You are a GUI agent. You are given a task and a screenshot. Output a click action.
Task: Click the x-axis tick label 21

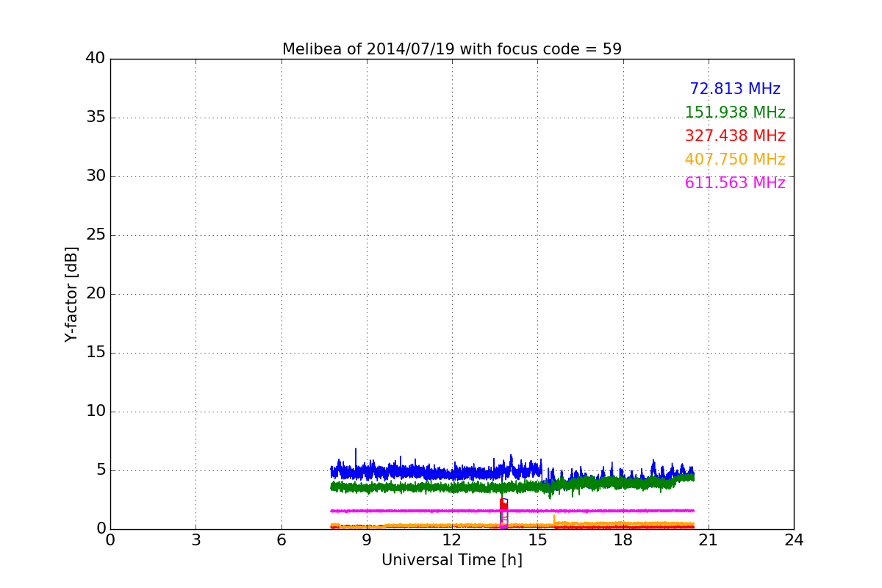(x=709, y=540)
